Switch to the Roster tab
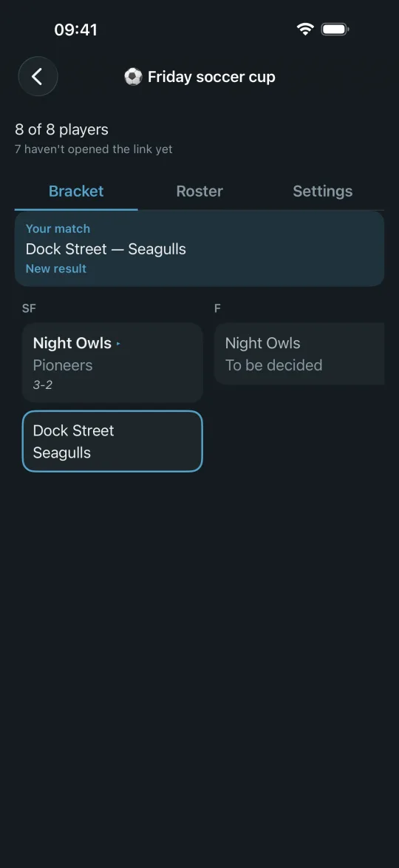 (199, 191)
